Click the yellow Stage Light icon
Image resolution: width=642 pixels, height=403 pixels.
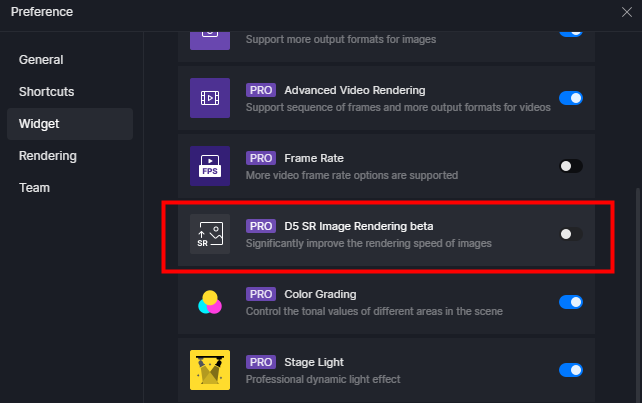(210, 370)
